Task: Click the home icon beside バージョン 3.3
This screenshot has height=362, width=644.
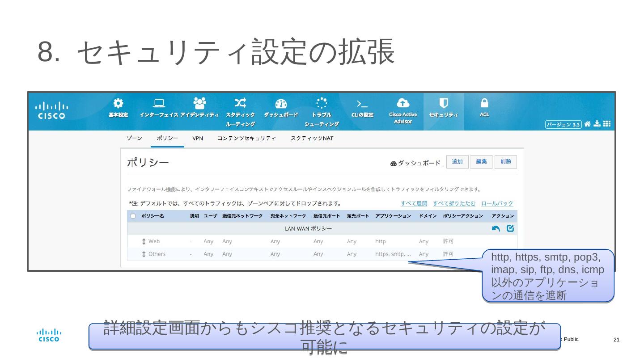Action: pos(588,124)
